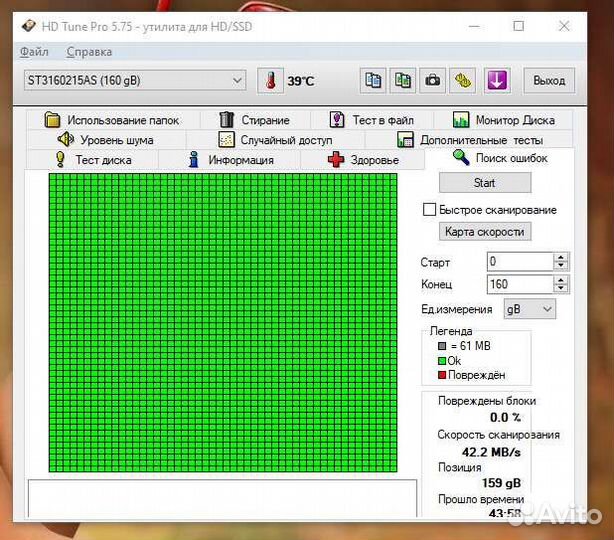Open the Дополнительные тесты tab

(470, 140)
